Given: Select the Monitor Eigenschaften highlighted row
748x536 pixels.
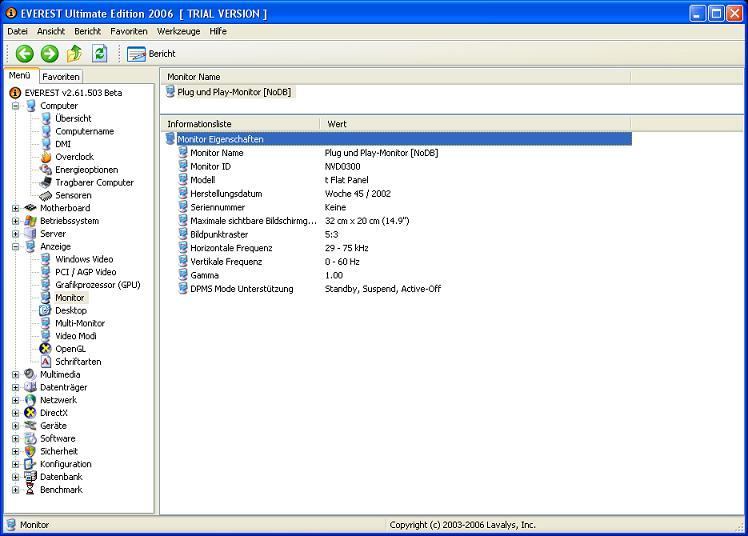Looking at the screenshot, I should coord(398,139).
